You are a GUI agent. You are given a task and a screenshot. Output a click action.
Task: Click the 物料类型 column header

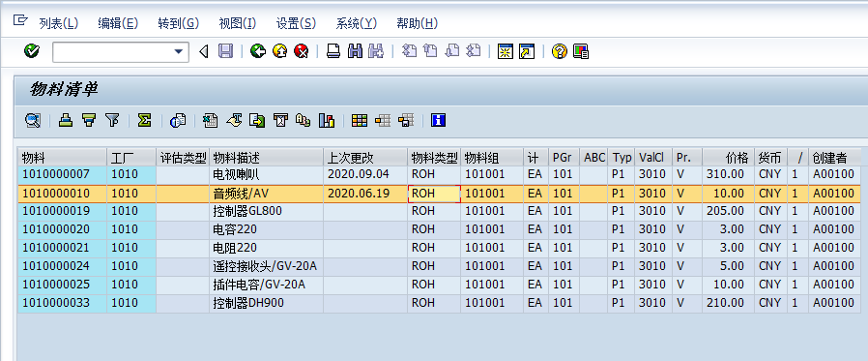tap(434, 158)
